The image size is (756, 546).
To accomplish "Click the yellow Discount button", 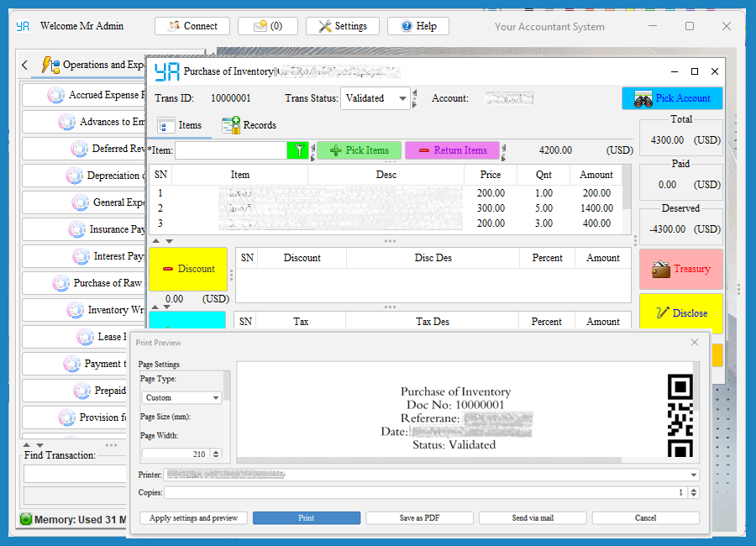I will [x=188, y=269].
